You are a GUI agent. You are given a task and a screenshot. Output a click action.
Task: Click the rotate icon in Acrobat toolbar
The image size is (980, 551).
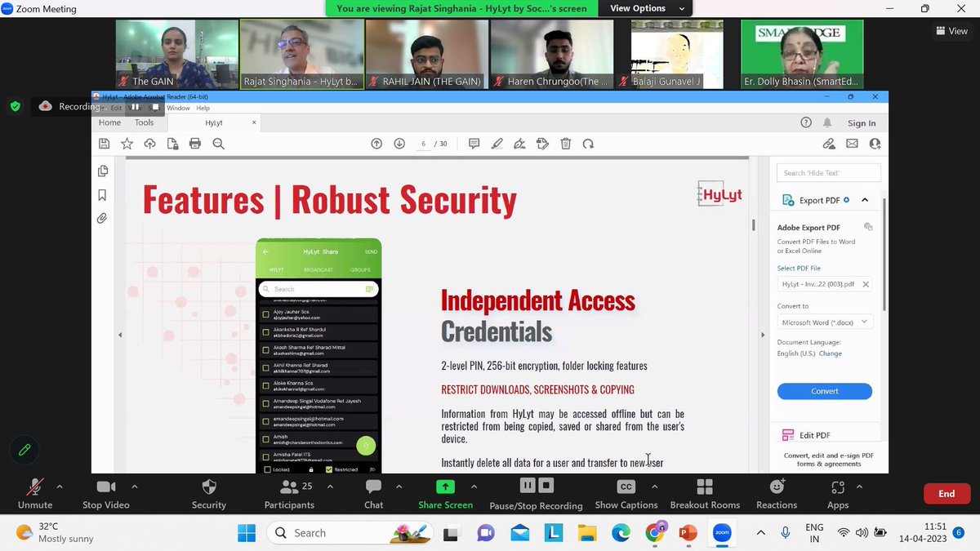tap(588, 144)
